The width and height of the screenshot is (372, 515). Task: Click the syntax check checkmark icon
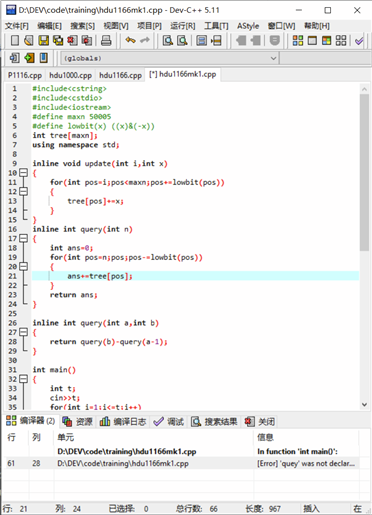click(359, 41)
